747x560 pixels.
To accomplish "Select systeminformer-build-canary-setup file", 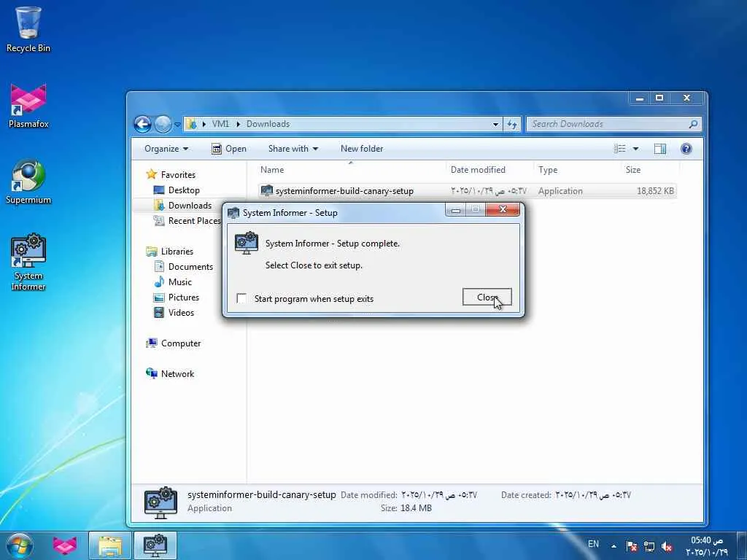I will 344,191.
